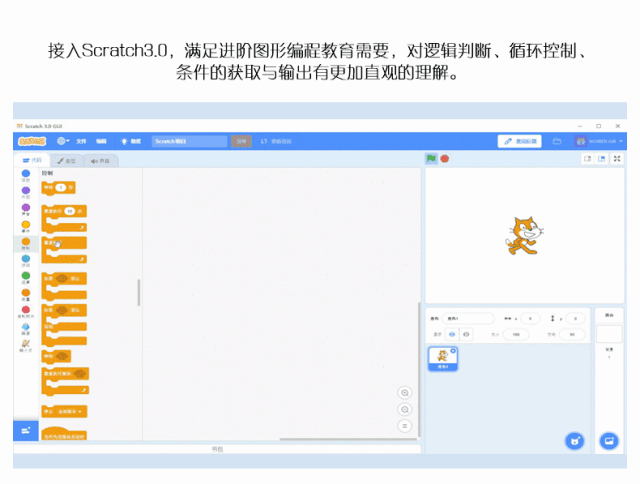Viewport: 640px width, 484px height.
Task: Open the folder icon in header
Action: [557, 141]
